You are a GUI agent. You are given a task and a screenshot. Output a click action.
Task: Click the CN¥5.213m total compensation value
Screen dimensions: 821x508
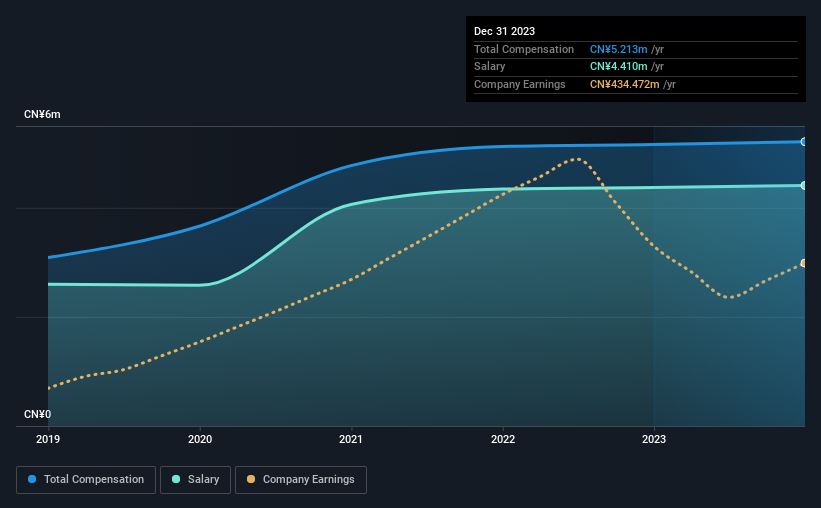pos(618,49)
